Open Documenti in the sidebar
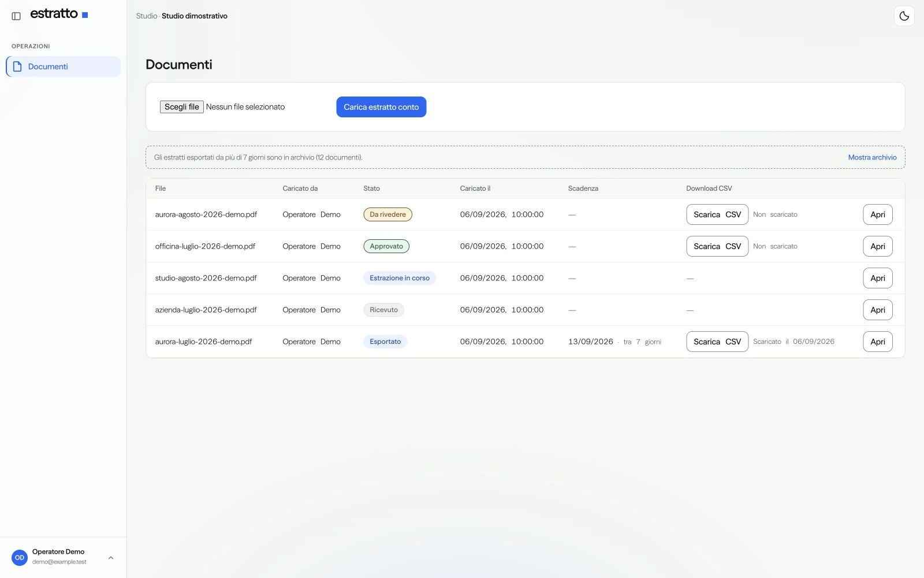Image resolution: width=924 pixels, height=578 pixels. (x=64, y=66)
